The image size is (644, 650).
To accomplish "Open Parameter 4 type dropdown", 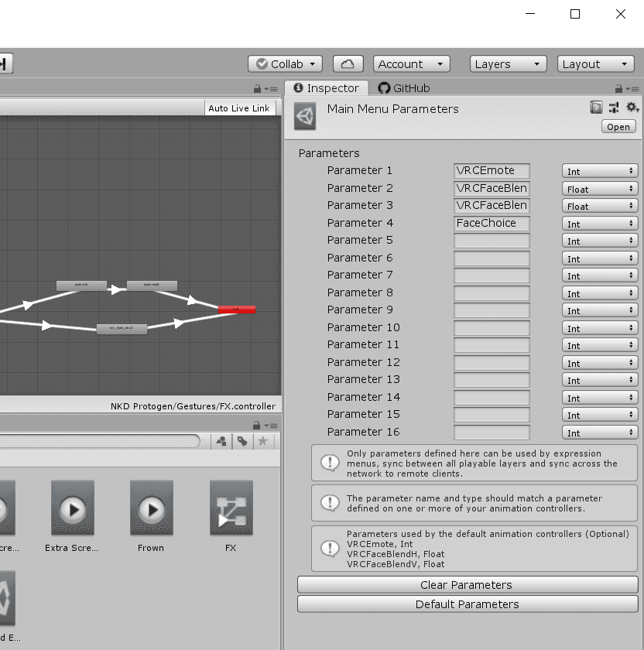I will [x=600, y=224].
